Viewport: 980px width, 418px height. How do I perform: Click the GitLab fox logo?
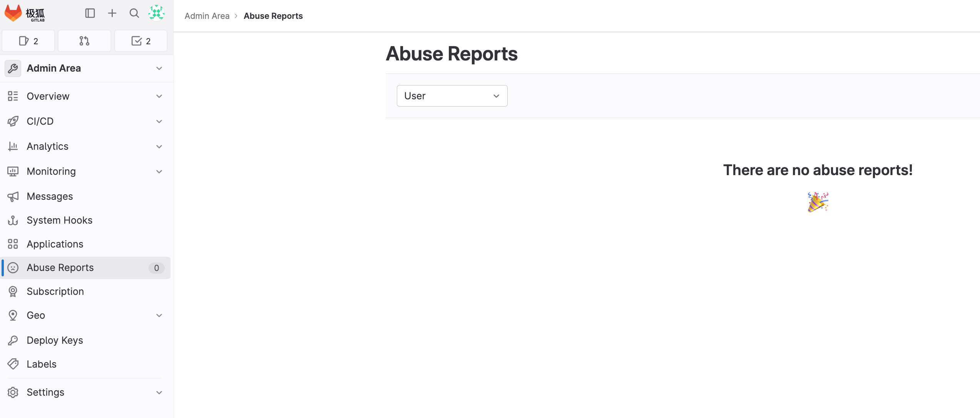(13, 13)
